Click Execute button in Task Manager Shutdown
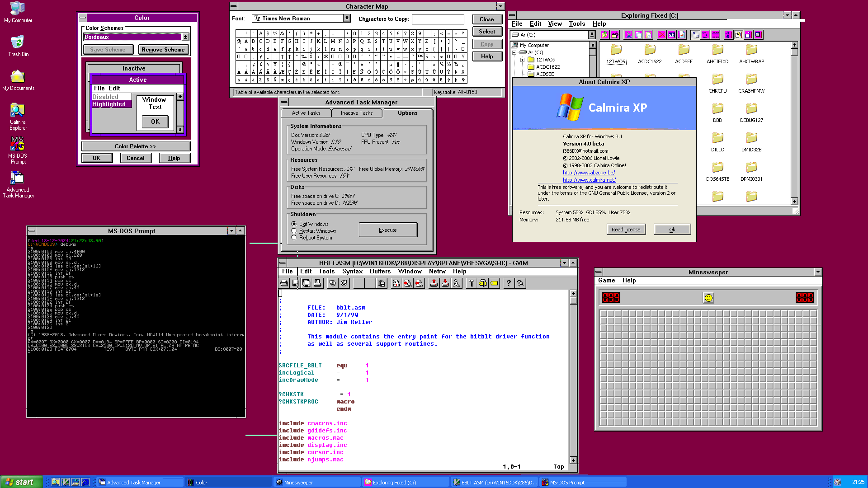This screenshot has width=868, height=488. pyautogui.click(x=387, y=230)
